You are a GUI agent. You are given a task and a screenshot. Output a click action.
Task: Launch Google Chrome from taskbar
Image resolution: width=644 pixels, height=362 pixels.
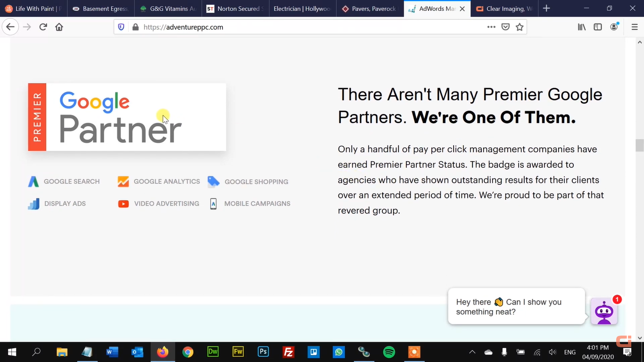[188, 352]
